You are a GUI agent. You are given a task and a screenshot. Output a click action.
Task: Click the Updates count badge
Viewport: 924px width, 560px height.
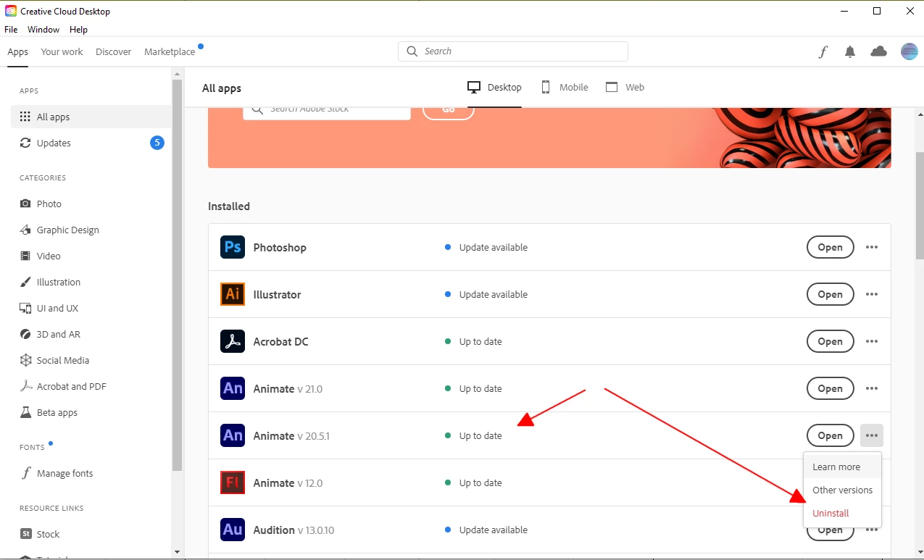(157, 143)
